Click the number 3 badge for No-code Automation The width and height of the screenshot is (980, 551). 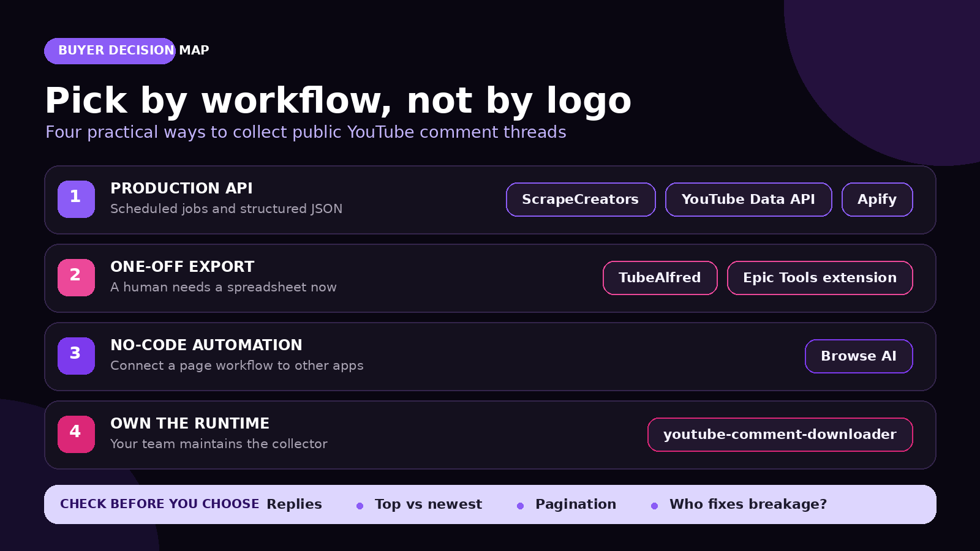[76, 356]
